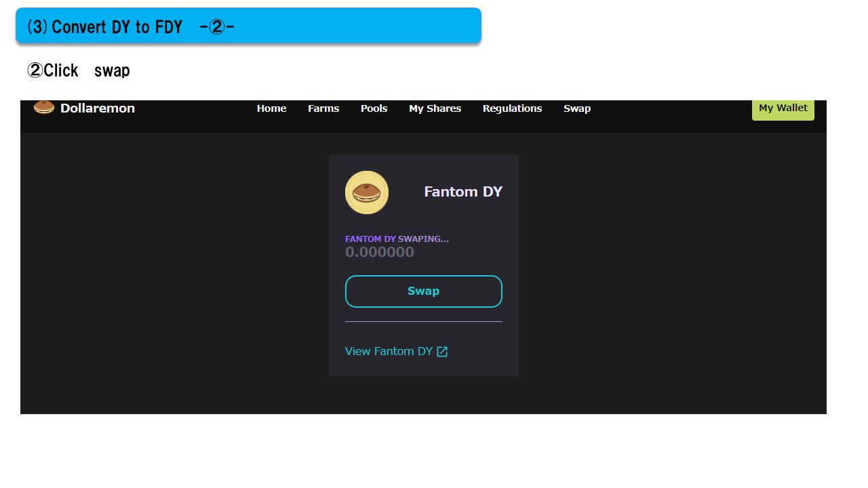
Task: Click the FANTOM DY SWAPING... label
Action: (x=397, y=239)
